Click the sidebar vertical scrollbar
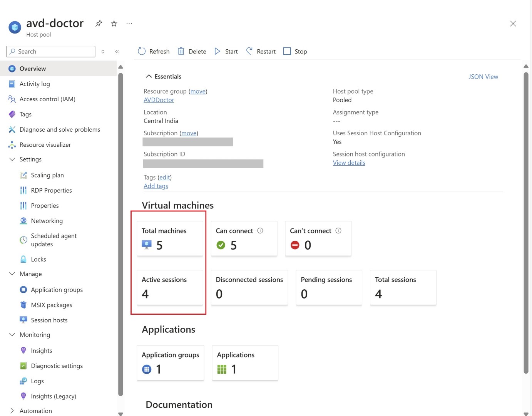 120,234
